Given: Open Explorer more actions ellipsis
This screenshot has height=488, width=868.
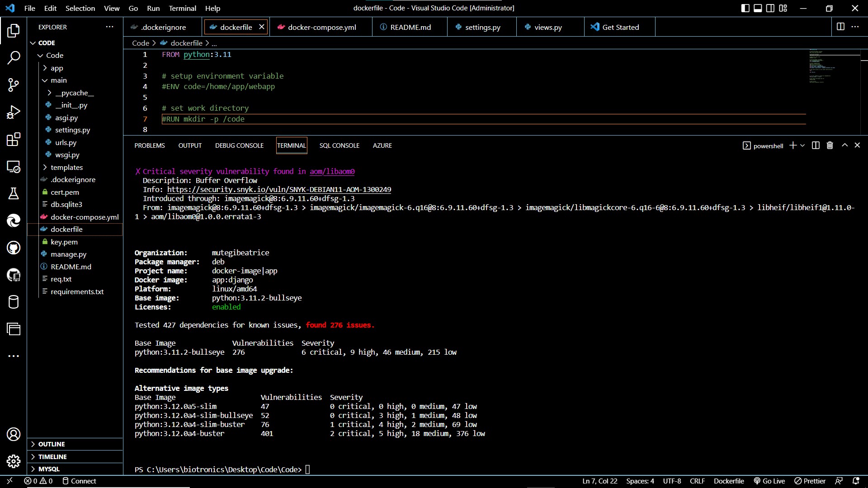Looking at the screenshot, I should (109, 27).
